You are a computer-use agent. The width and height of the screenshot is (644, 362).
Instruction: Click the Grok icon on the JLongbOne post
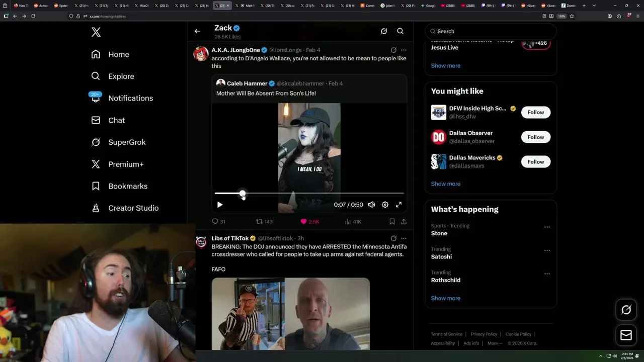coord(393,50)
